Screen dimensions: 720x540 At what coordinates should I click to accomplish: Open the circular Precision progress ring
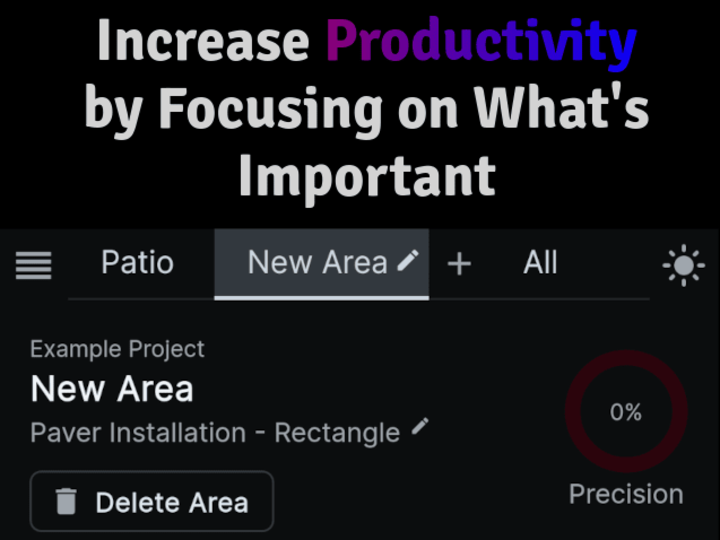[626, 411]
